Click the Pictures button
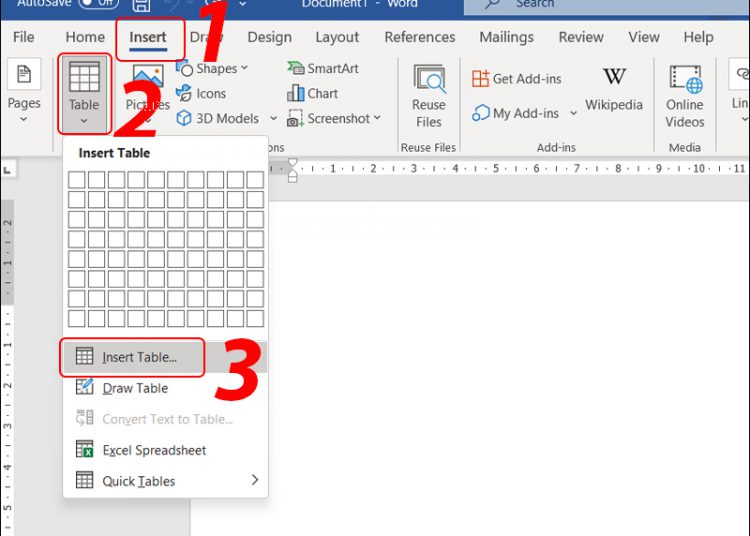Image resolution: width=750 pixels, height=536 pixels. tap(148, 94)
